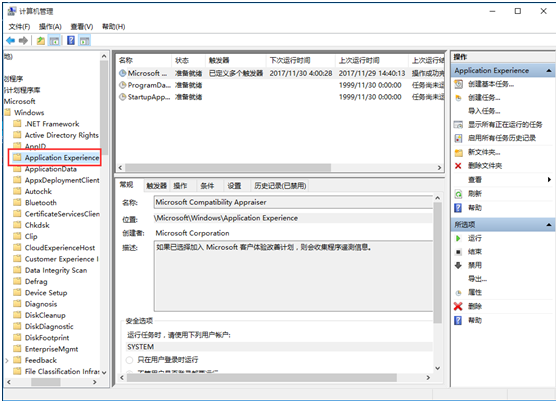This screenshot has width=558, height=403.
Task: Collapse the 所选项 actions section
Action: click(x=549, y=225)
